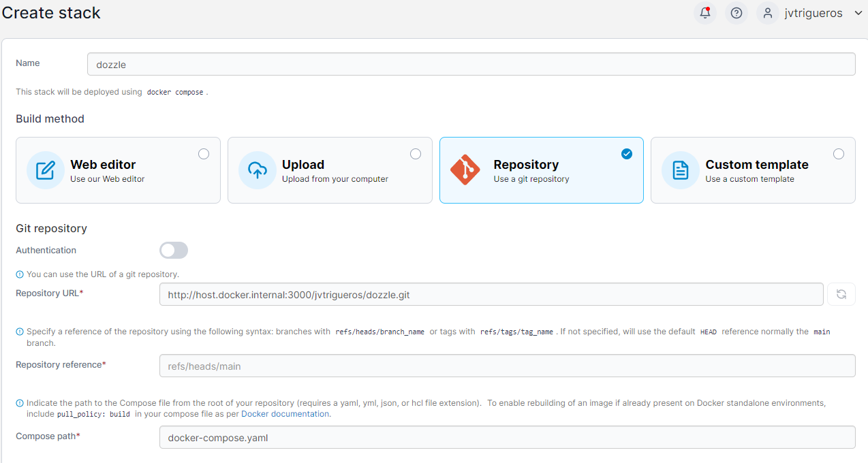The height and width of the screenshot is (463, 868).
Task: Select the Web editor pencil icon
Action: tap(45, 170)
